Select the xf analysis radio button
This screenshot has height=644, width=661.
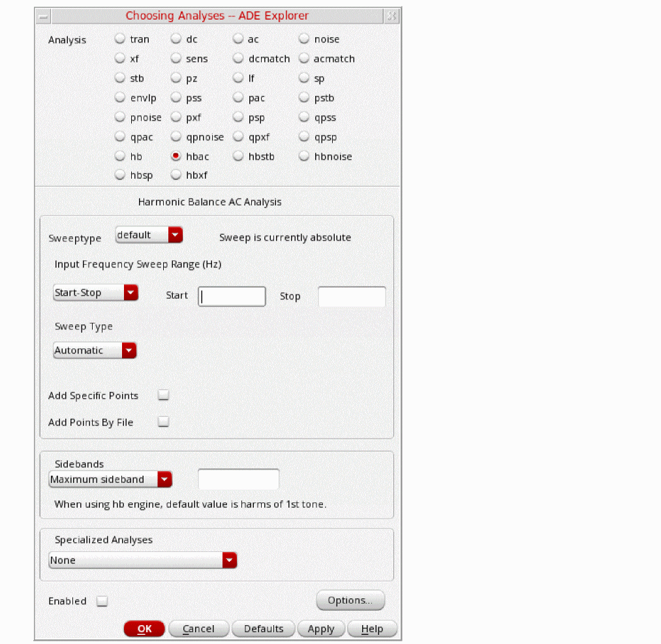120,58
